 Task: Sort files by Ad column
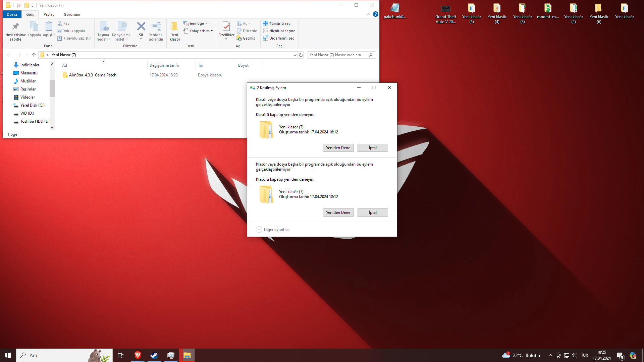(x=103, y=65)
